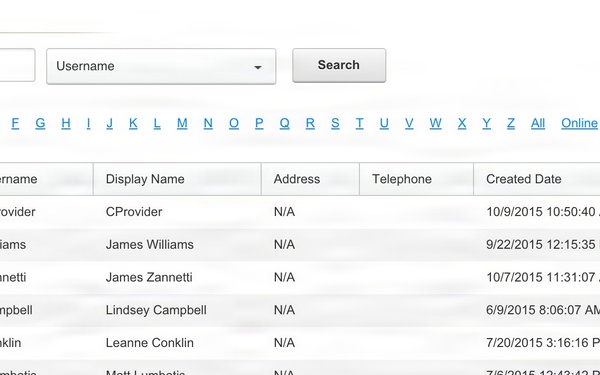Click the N/A address in CProvider row
This screenshot has width=600, height=375.
[x=284, y=212]
